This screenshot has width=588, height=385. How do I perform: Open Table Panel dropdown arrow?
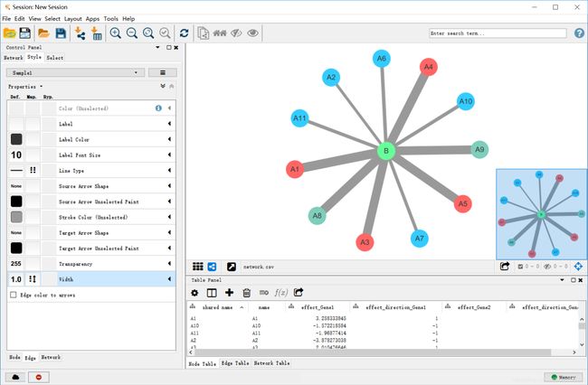pyautogui.click(x=562, y=280)
